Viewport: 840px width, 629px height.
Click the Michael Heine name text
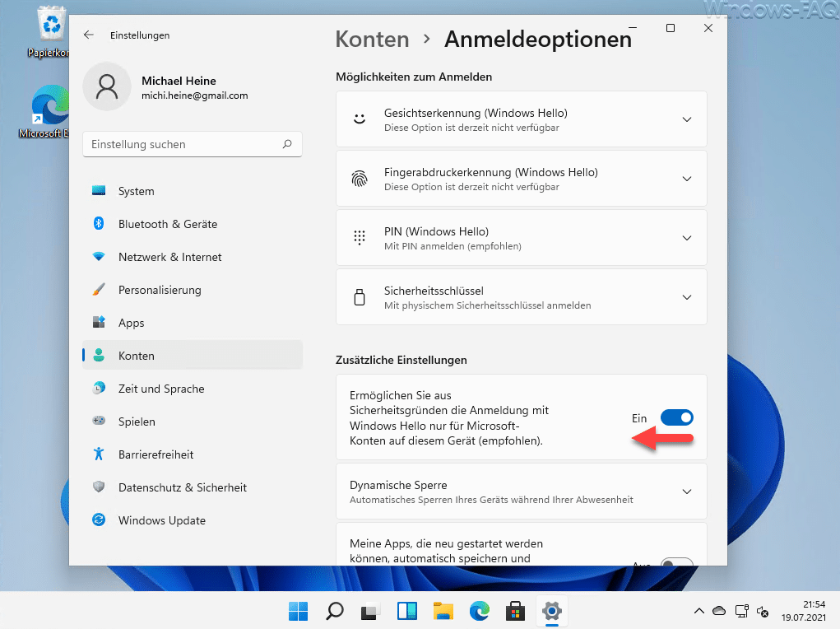(179, 81)
